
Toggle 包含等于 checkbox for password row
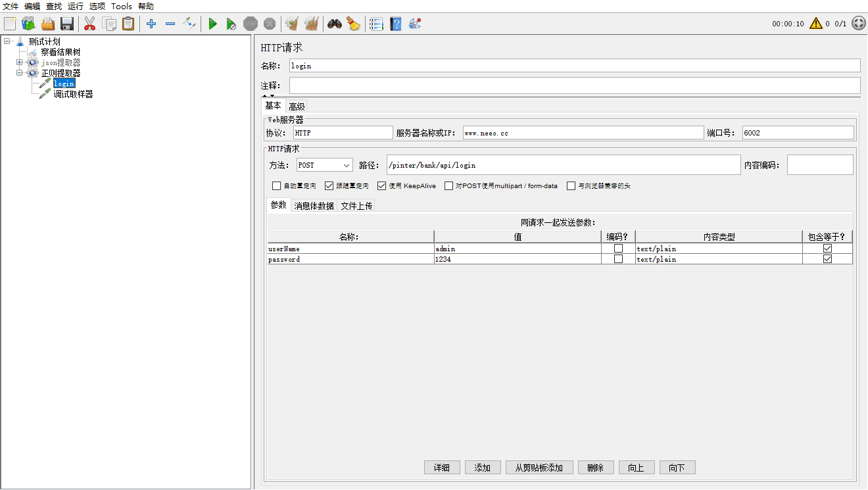coord(827,259)
